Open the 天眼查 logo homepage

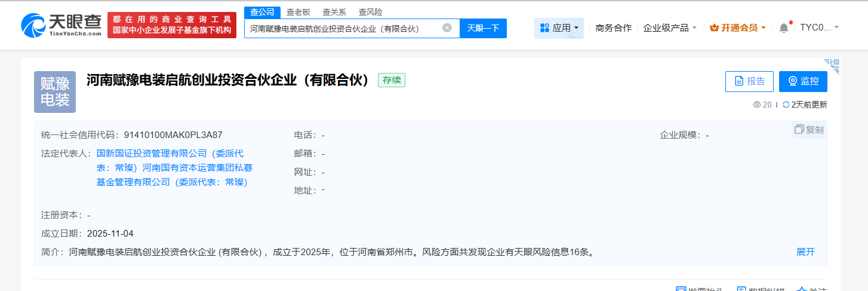pos(61,25)
